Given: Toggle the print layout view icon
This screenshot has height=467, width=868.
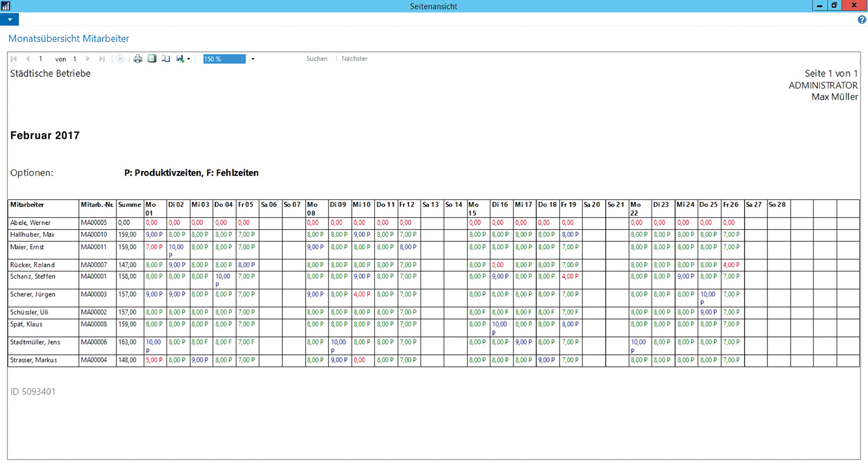Looking at the screenshot, I should tap(152, 59).
